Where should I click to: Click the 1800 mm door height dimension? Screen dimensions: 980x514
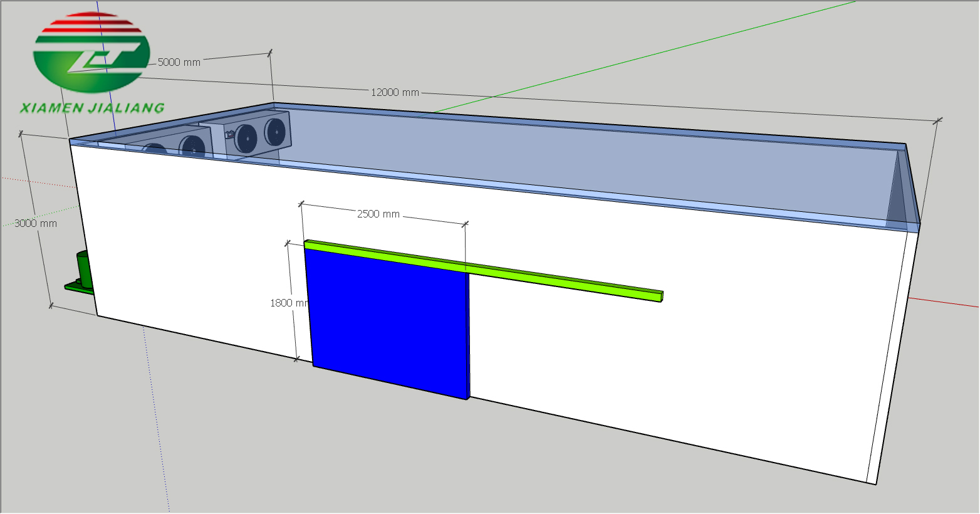pos(289,303)
